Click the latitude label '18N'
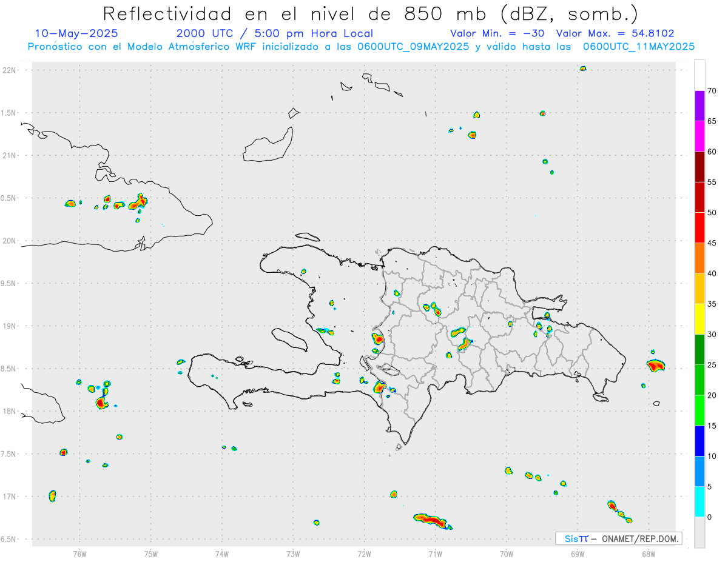This screenshot has height=562, width=728. 10,411
